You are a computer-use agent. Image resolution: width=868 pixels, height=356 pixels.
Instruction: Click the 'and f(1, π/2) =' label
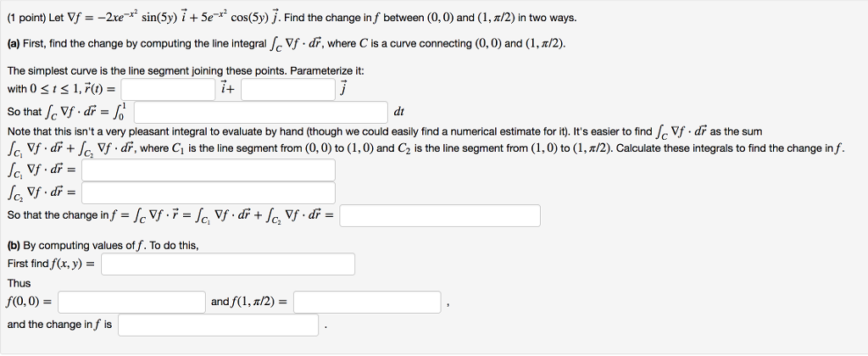point(248,302)
